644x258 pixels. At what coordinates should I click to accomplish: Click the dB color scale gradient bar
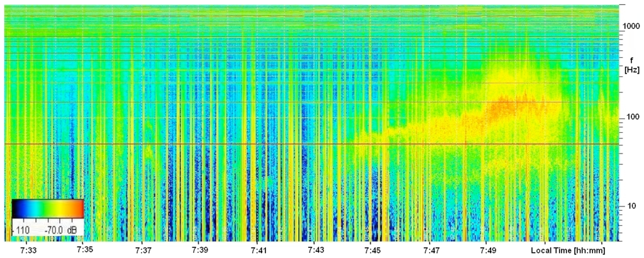pos(48,208)
